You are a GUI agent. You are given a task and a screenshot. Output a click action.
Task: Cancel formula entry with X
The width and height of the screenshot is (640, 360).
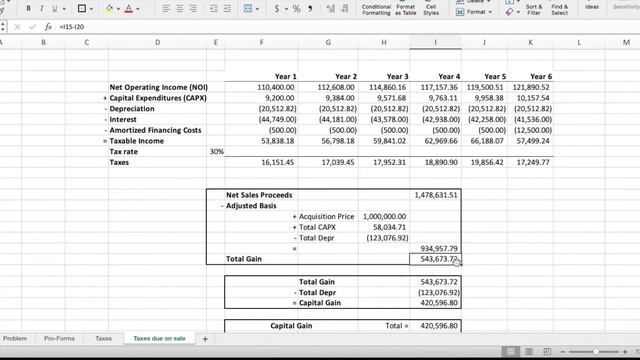(x=17, y=27)
